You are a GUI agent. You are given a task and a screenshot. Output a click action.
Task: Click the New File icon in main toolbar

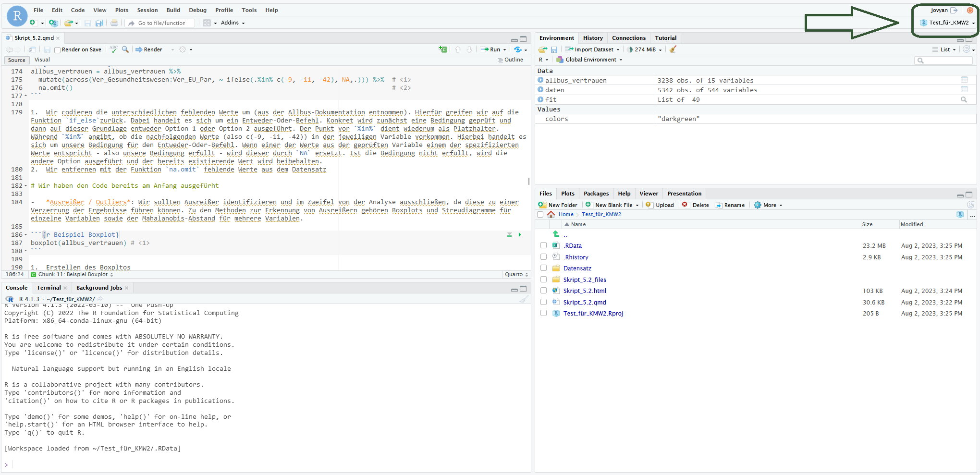tap(32, 23)
